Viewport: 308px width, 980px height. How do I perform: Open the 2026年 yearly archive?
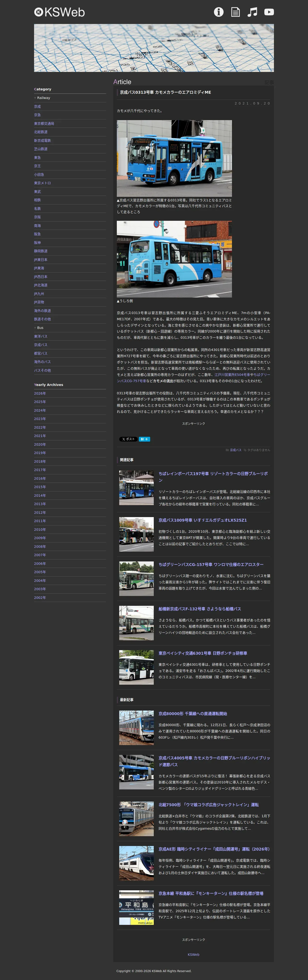(x=40, y=393)
